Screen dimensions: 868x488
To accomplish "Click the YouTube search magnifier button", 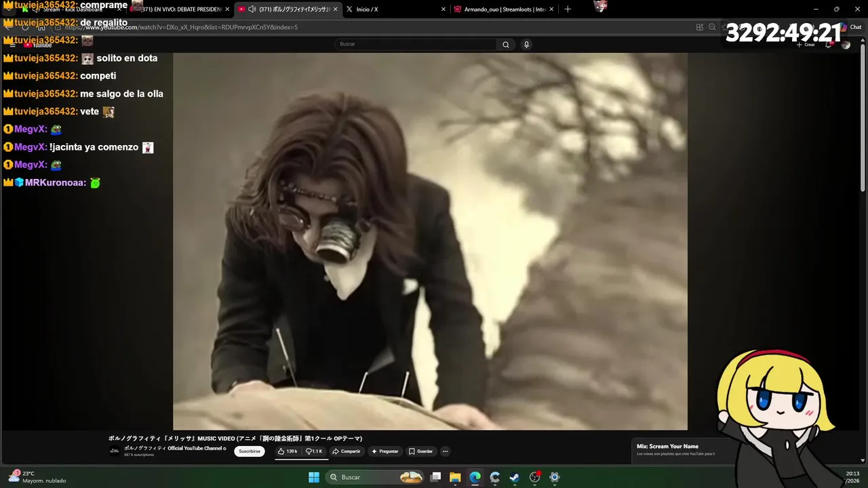I will point(505,44).
